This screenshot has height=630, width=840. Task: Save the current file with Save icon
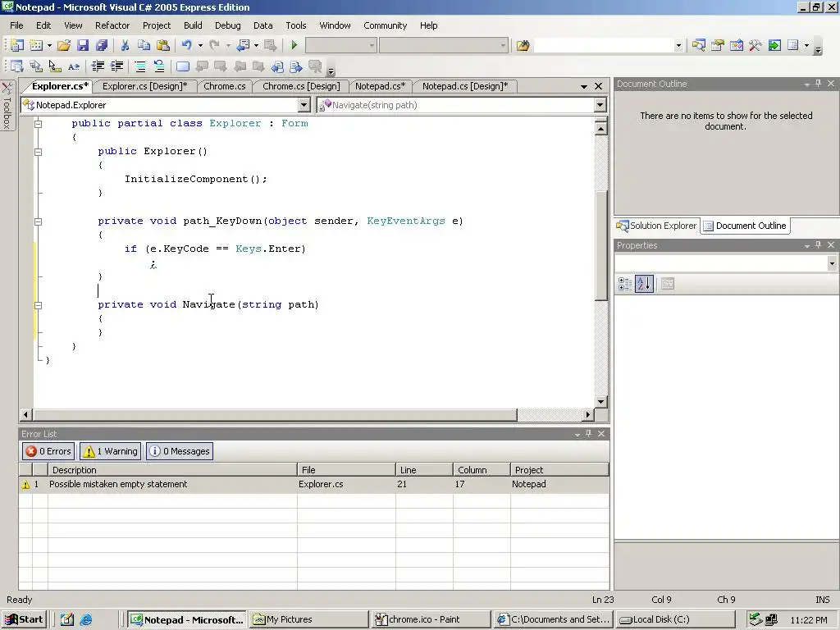[83, 46]
